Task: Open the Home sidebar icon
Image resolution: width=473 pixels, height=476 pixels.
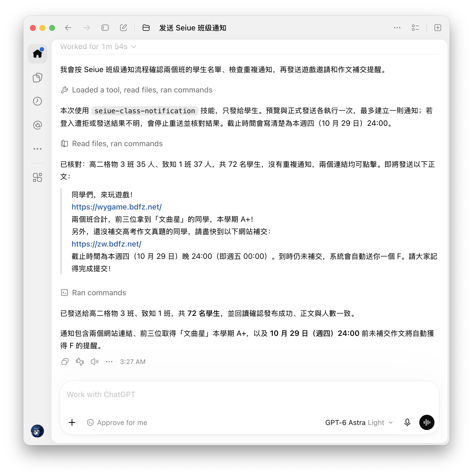Action: coord(37,54)
